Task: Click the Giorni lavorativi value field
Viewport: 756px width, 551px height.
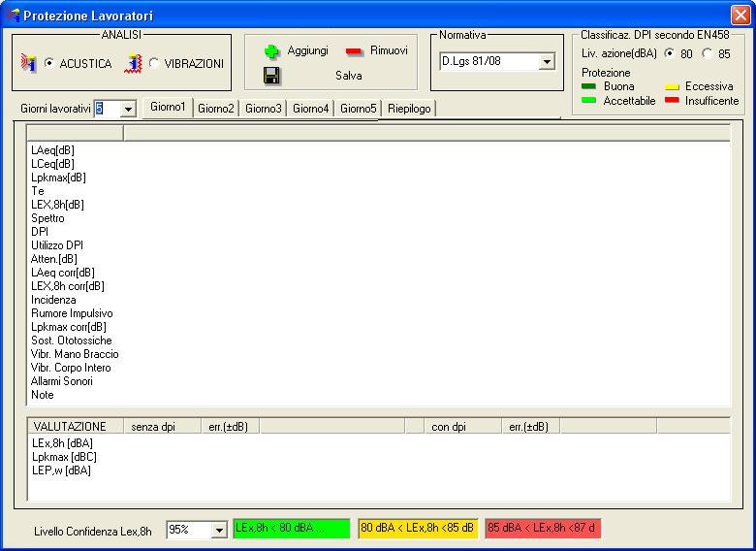Action: coord(107,109)
